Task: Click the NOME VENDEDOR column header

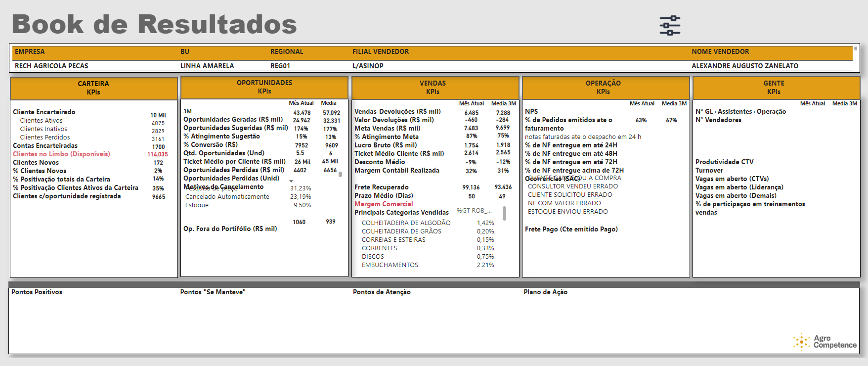Action: (720, 51)
